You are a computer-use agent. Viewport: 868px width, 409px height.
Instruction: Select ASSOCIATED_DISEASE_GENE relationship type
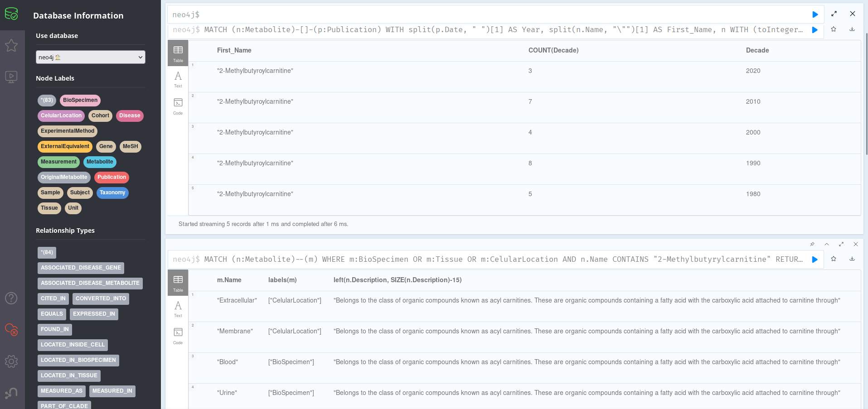[81, 268]
